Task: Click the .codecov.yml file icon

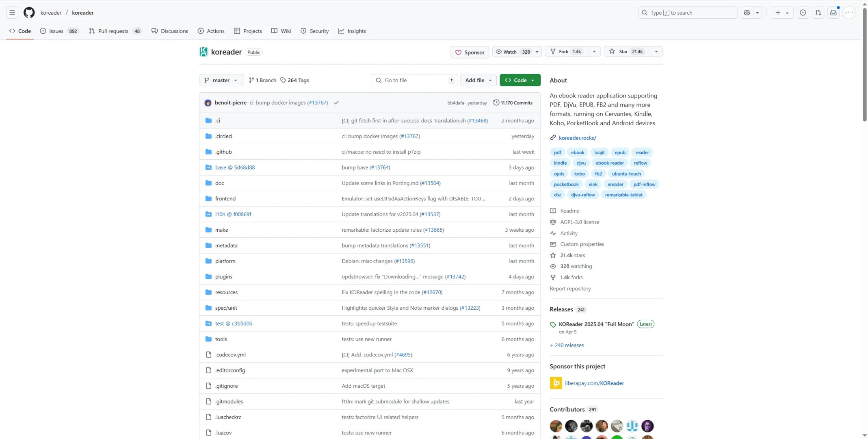Action: 208,354
